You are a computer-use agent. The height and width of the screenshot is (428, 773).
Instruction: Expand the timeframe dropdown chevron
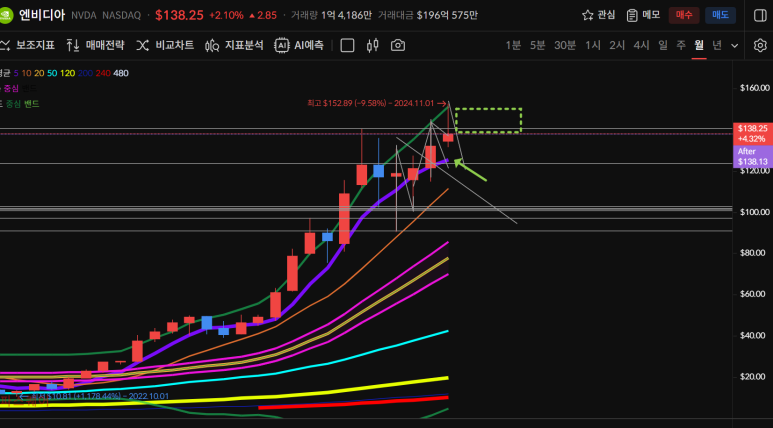[735, 46]
